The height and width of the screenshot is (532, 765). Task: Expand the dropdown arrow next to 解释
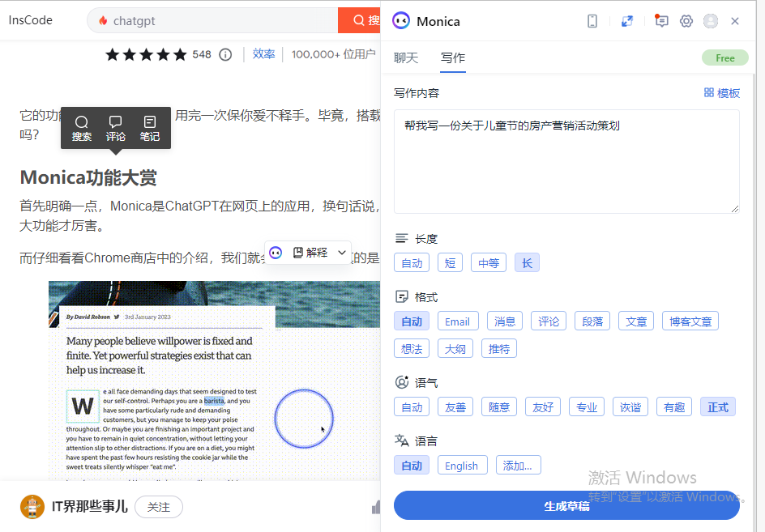[x=342, y=253]
